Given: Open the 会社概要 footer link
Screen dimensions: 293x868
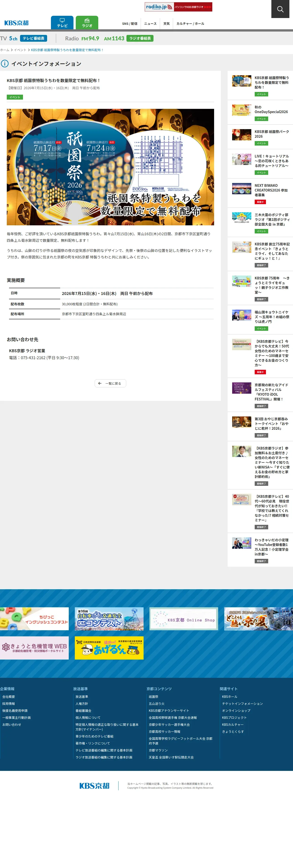Looking at the screenshot, I should [x=8, y=697].
